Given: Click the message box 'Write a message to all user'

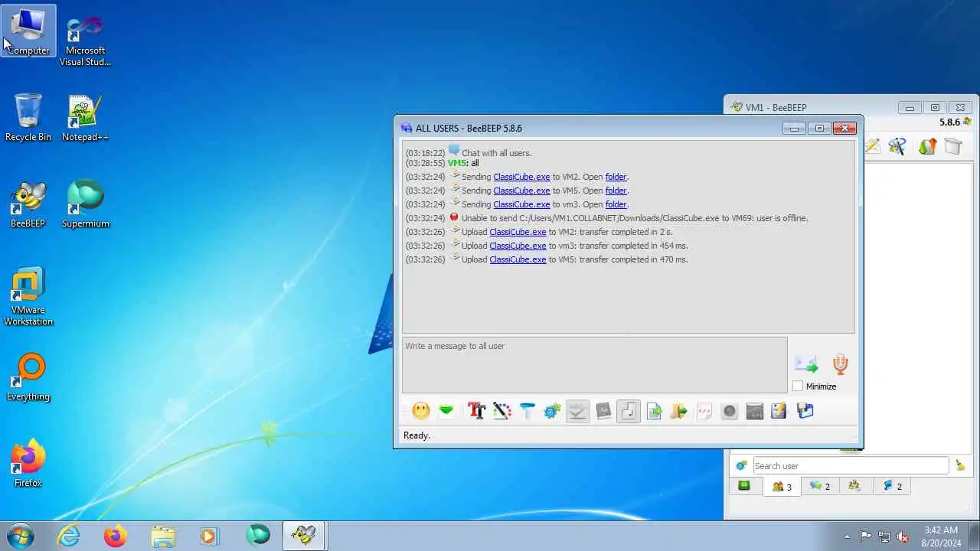Looking at the screenshot, I should click(x=594, y=365).
